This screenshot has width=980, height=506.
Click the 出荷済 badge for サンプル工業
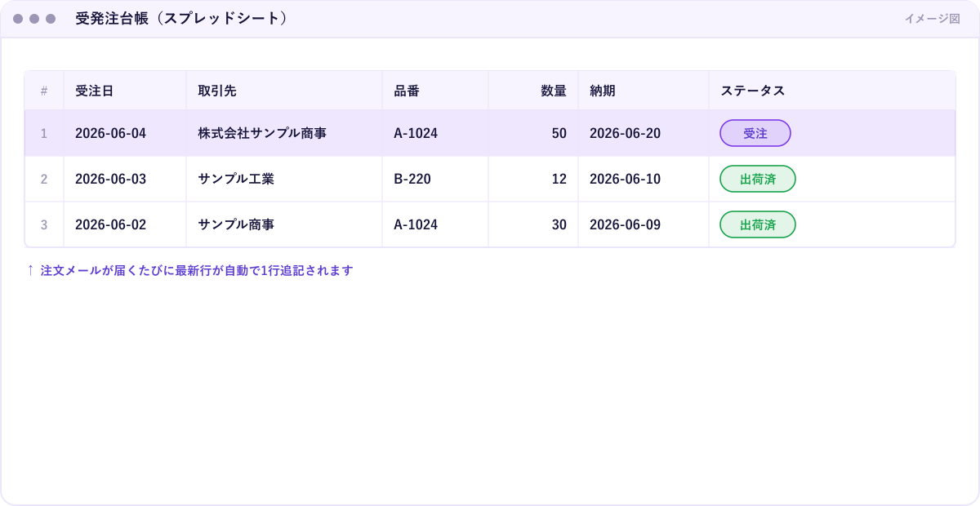click(757, 179)
